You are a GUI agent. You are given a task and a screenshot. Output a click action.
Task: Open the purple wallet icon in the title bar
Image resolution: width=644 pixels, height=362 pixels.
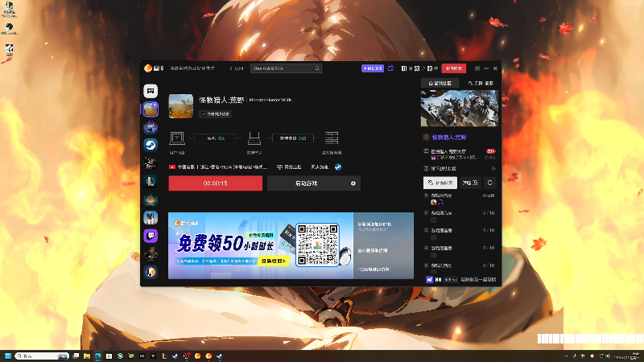tap(390, 68)
